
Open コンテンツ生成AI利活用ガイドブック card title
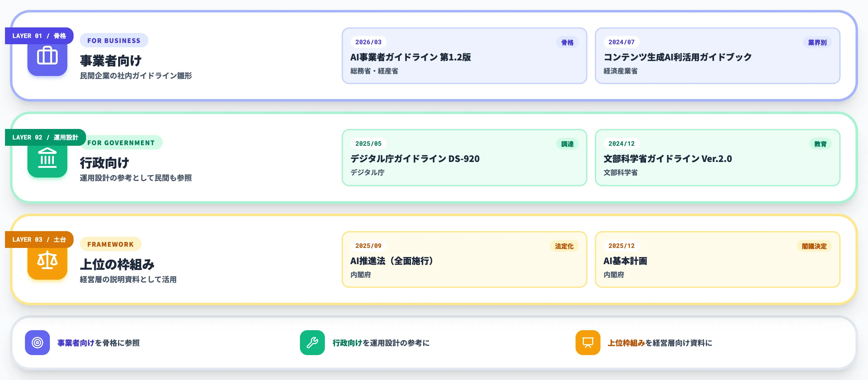click(678, 57)
